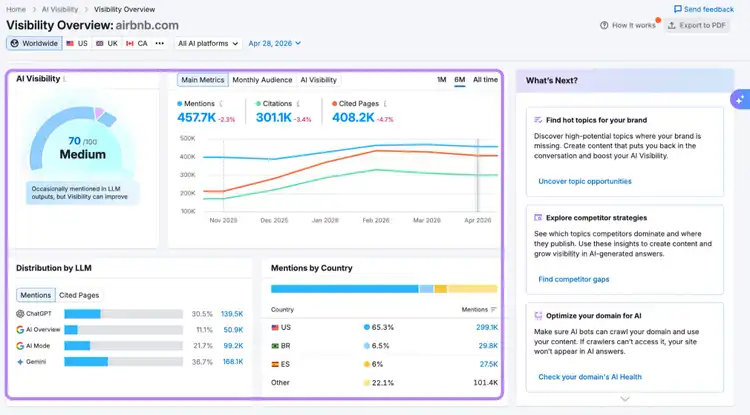Open the All AI platforms dropdown
This screenshot has width=750, height=415.
208,43
